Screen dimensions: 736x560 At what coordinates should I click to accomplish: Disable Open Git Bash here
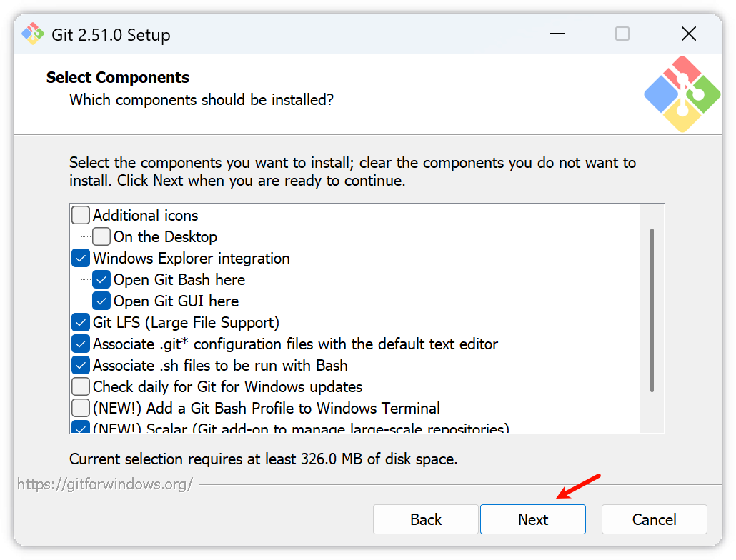click(x=102, y=279)
